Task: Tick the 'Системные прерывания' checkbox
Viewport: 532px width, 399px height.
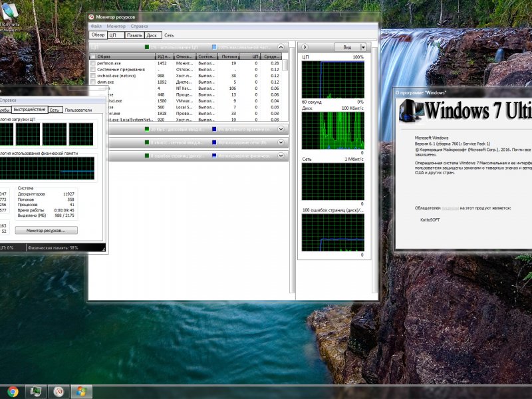Action: pos(93,70)
